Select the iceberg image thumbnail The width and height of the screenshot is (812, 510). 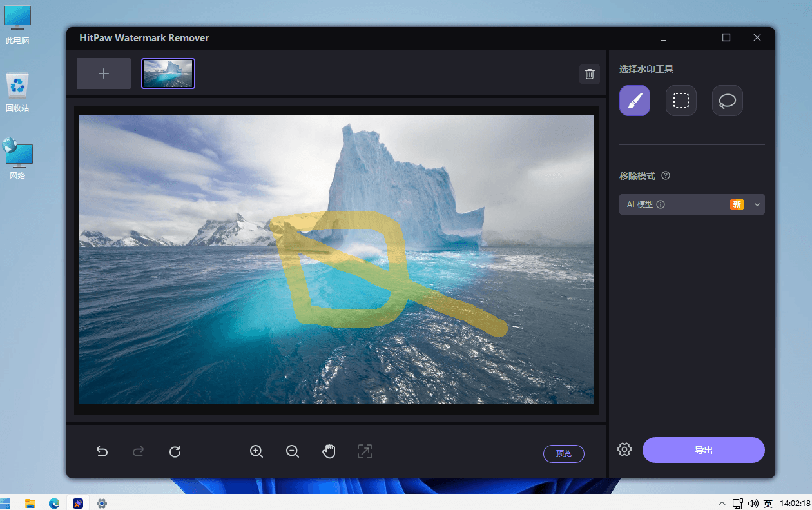[x=168, y=74]
